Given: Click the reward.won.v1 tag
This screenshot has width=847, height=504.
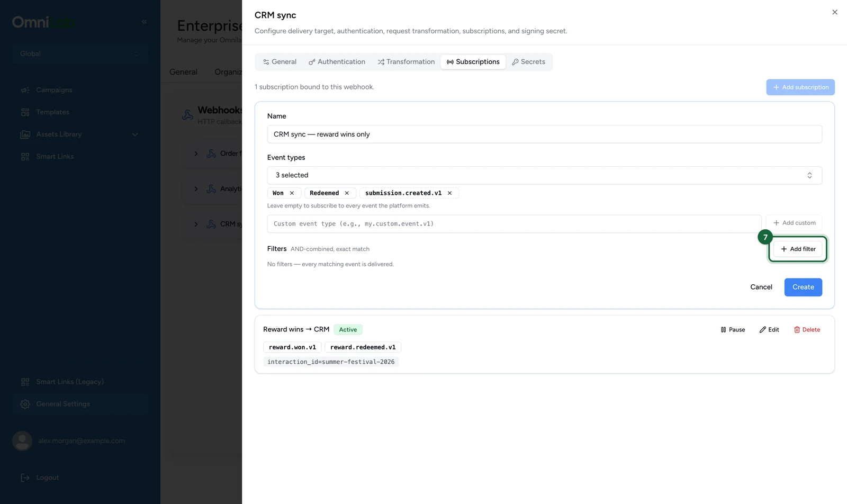Looking at the screenshot, I should pyautogui.click(x=292, y=347).
